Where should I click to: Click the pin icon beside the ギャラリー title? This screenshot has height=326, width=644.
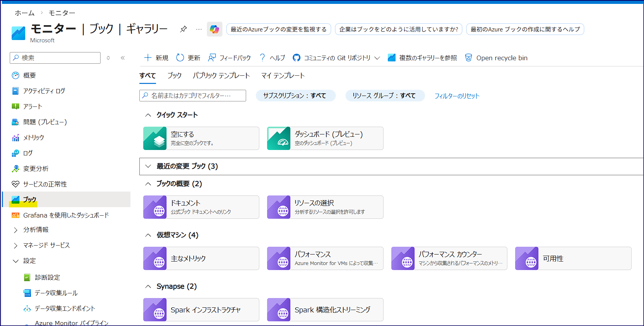(x=183, y=29)
